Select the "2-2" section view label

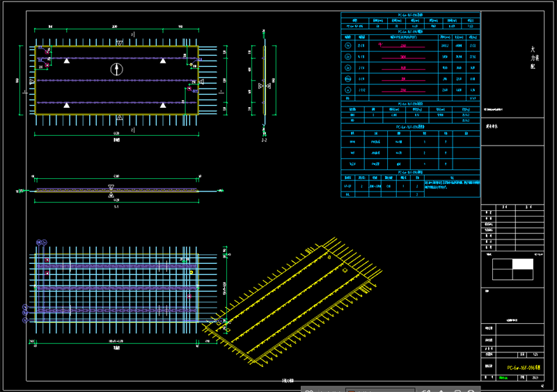pos(264,140)
